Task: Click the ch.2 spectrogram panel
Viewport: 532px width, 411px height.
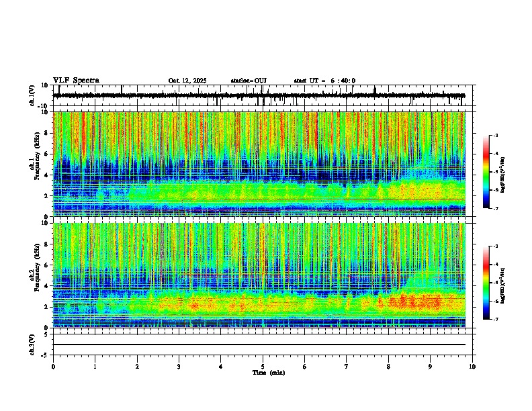Action: click(259, 275)
